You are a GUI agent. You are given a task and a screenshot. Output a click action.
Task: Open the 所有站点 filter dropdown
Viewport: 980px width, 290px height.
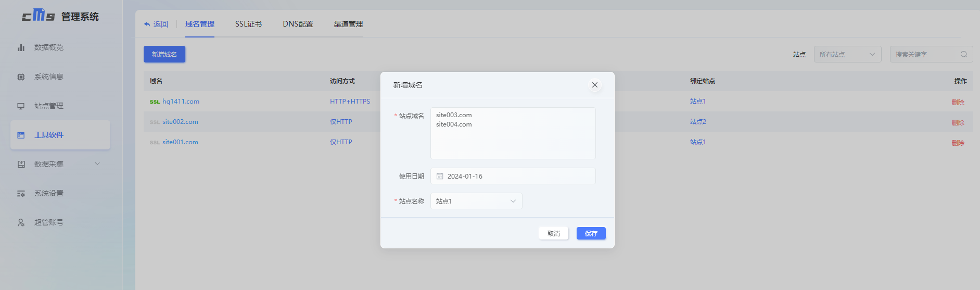click(847, 54)
